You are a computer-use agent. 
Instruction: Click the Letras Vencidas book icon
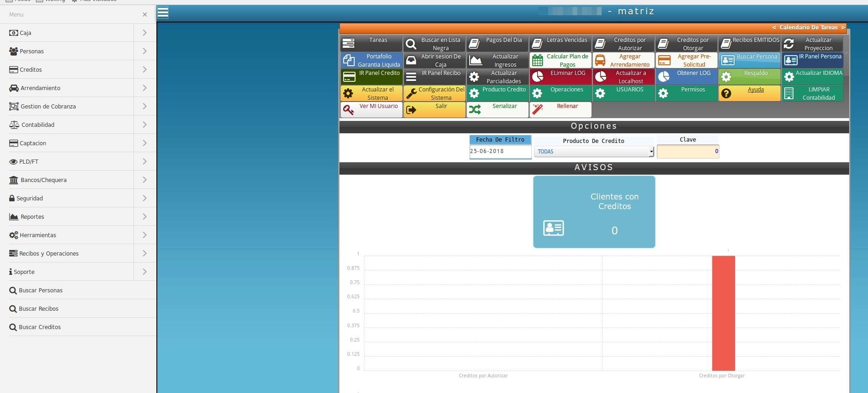coord(537,44)
